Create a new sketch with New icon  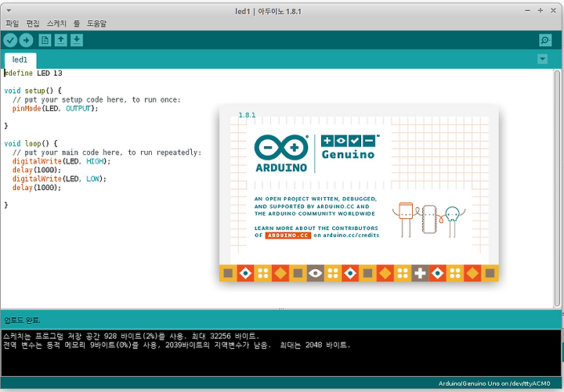[x=45, y=40]
